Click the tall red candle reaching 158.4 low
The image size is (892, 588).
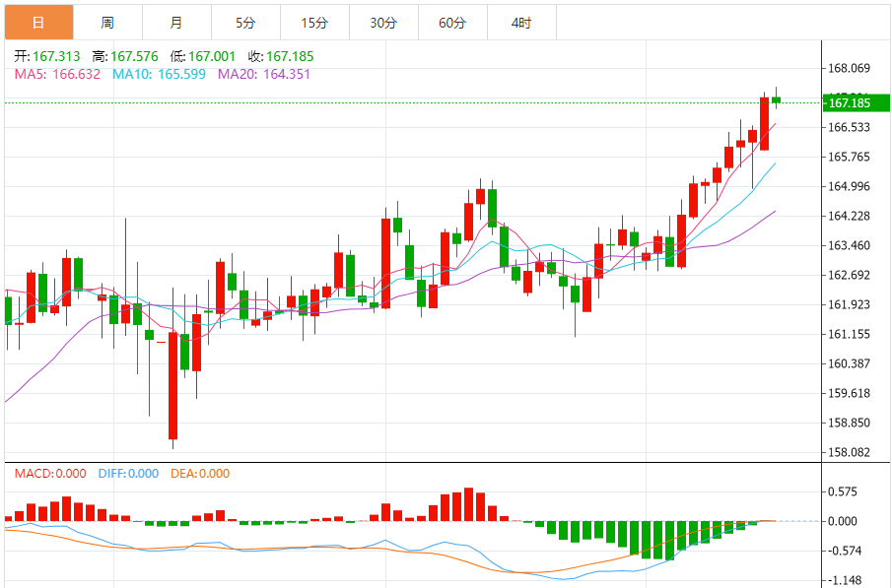(x=172, y=385)
